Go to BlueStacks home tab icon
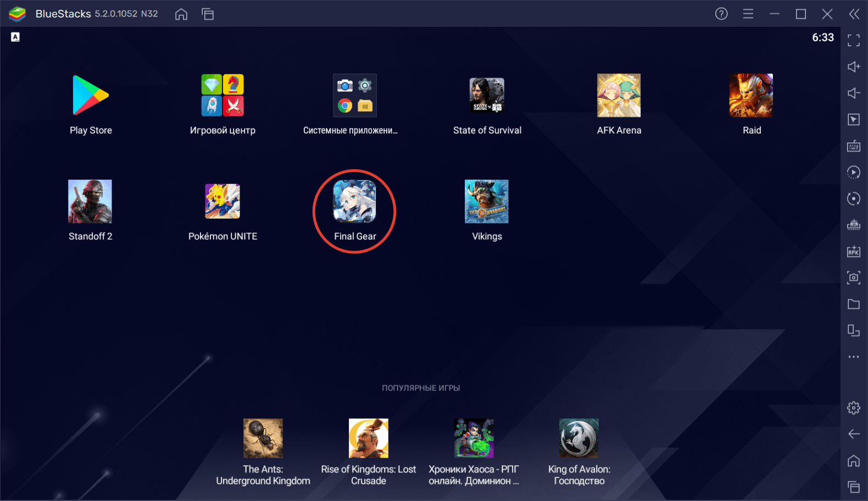The width and height of the screenshot is (868, 501). [x=181, y=14]
